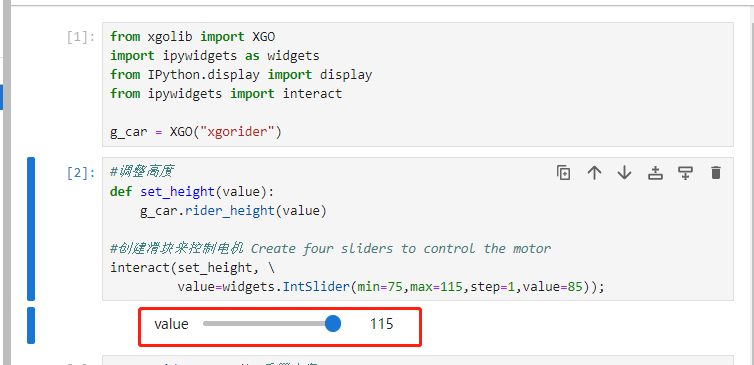Click line 'from ipywidgets import interact'
754x365 pixels.
point(226,93)
